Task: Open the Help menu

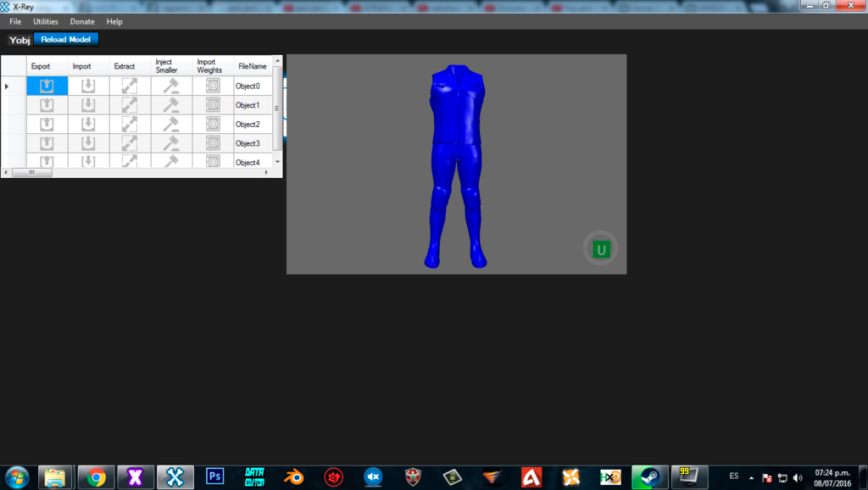Action: (114, 21)
